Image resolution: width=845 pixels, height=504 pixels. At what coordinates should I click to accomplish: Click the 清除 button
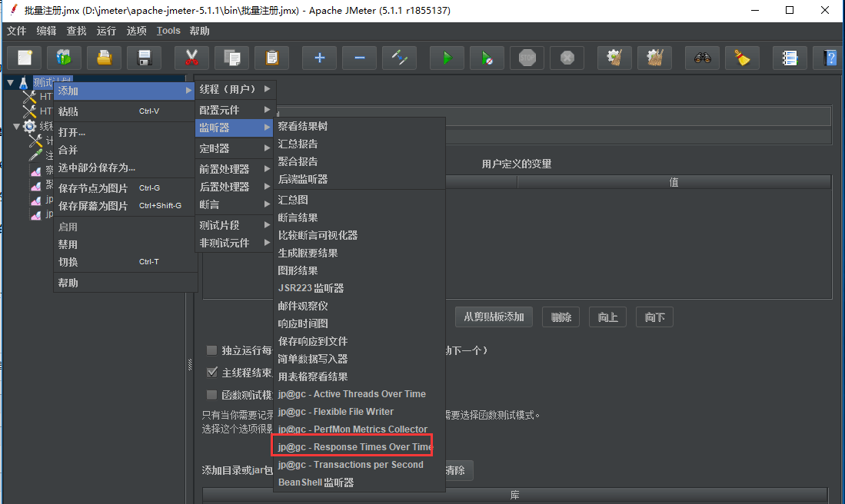coord(459,470)
